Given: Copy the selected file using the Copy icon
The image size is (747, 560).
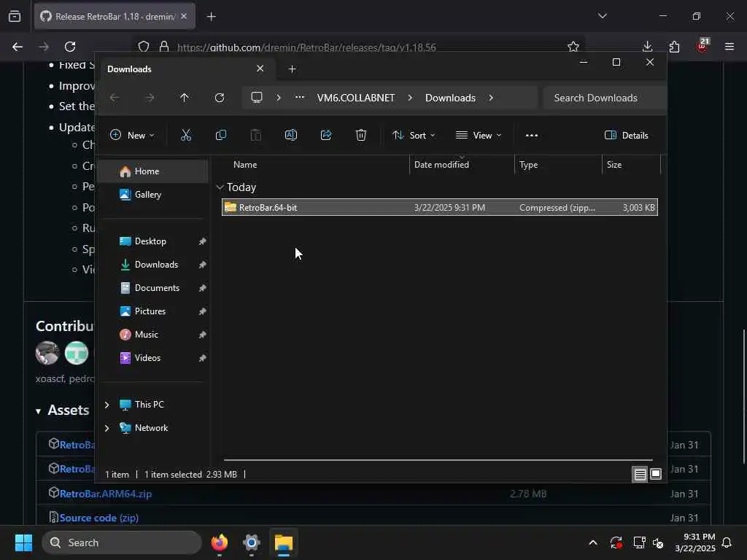Looking at the screenshot, I should 220,135.
